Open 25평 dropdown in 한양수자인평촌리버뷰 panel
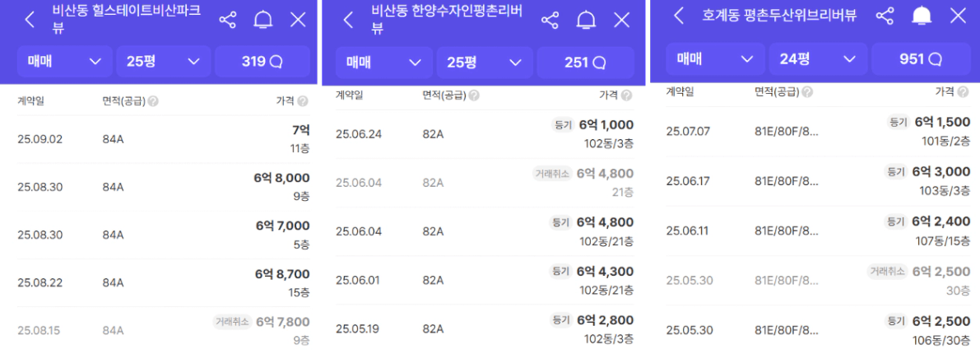Image resolution: width=980 pixels, height=354 pixels. pos(485,63)
